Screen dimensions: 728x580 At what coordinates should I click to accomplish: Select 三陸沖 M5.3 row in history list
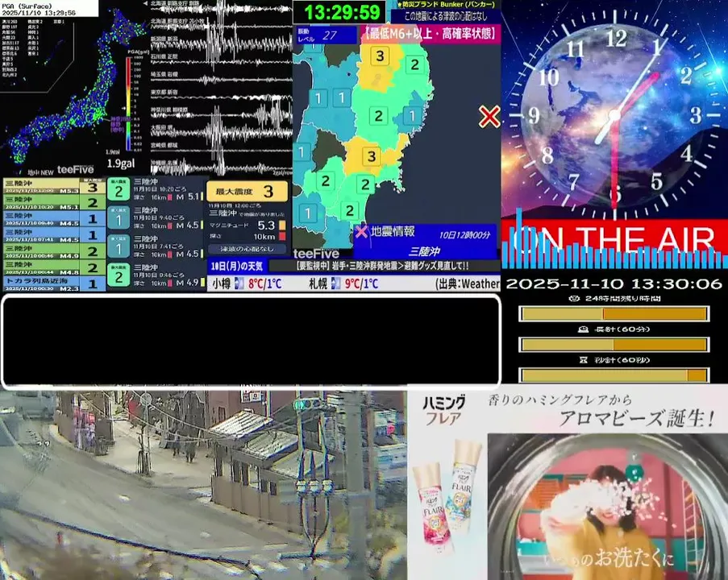[54, 187]
